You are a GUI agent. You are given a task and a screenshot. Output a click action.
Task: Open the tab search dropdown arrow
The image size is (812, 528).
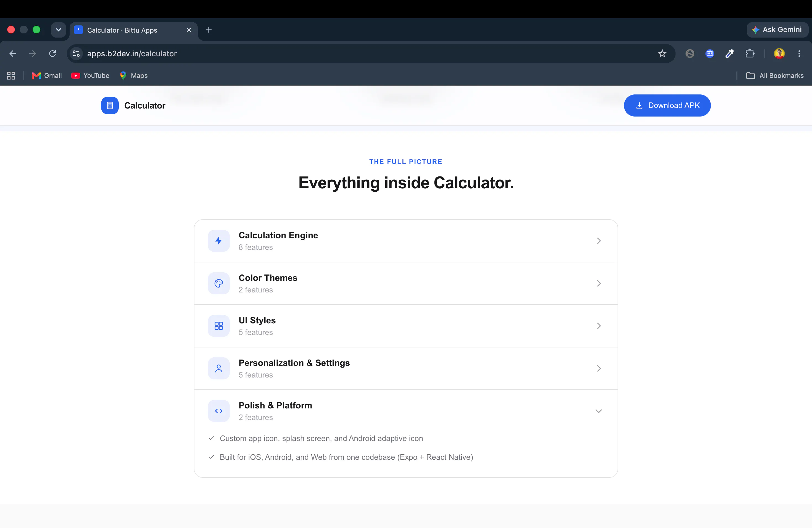(x=58, y=30)
